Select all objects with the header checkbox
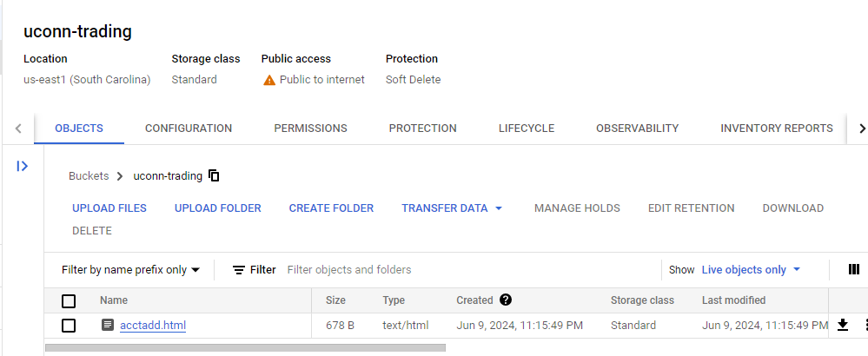The height and width of the screenshot is (356, 868). (69, 300)
